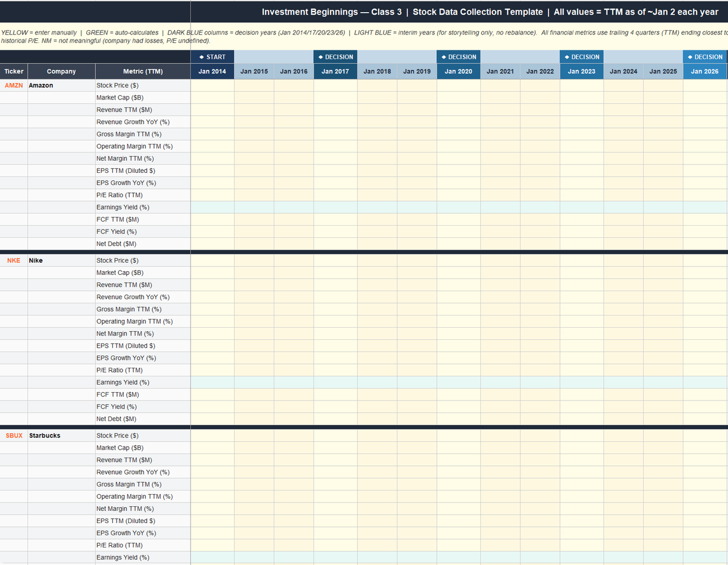Click the Jan 2026 column header
728x565 pixels.
pos(705,72)
